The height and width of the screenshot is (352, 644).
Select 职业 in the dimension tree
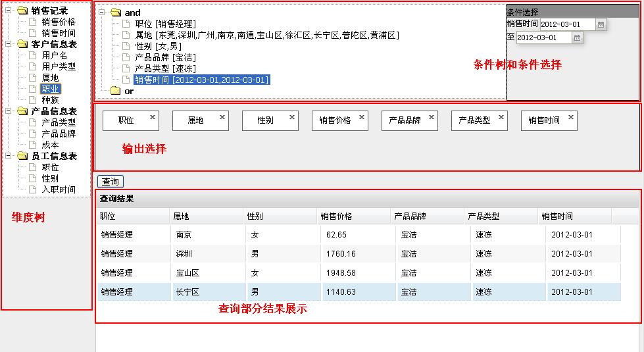(x=50, y=89)
